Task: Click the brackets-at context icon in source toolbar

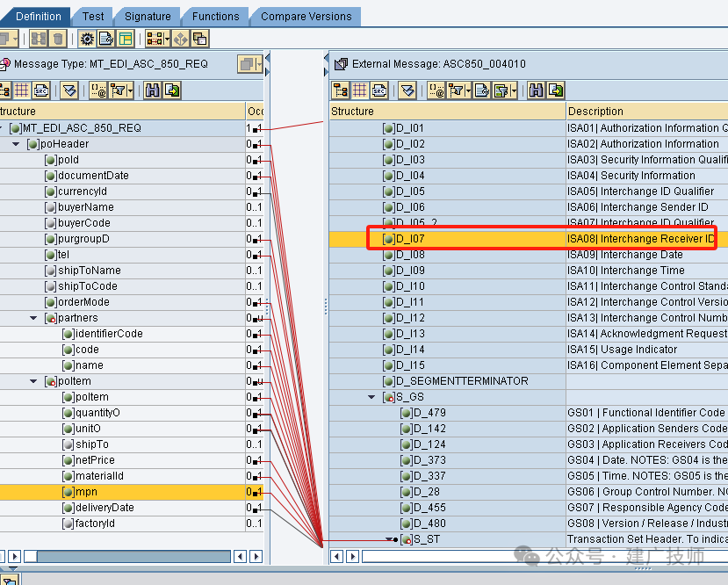Action: tap(98, 90)
